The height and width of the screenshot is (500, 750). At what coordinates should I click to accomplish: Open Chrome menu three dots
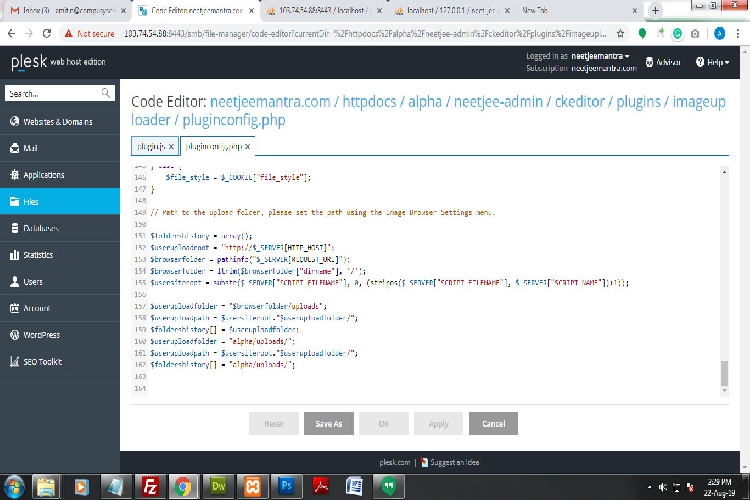coord(738,33)
